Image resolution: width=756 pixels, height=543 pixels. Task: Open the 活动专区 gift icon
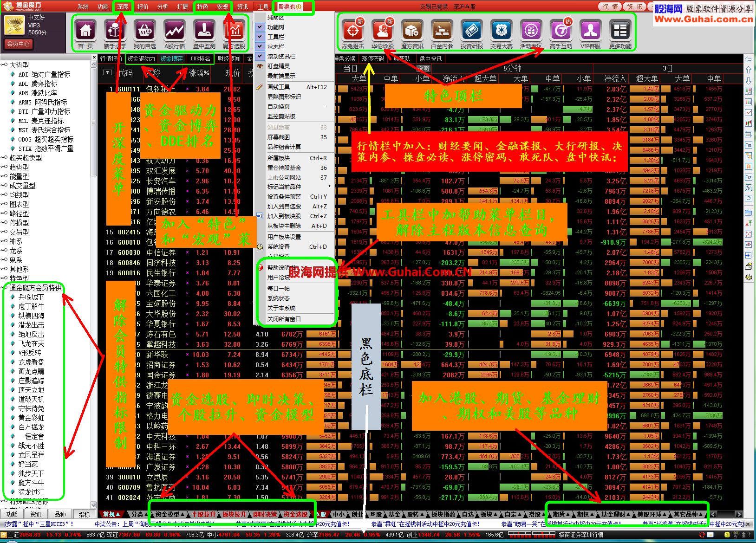click(x=531, y=31)
